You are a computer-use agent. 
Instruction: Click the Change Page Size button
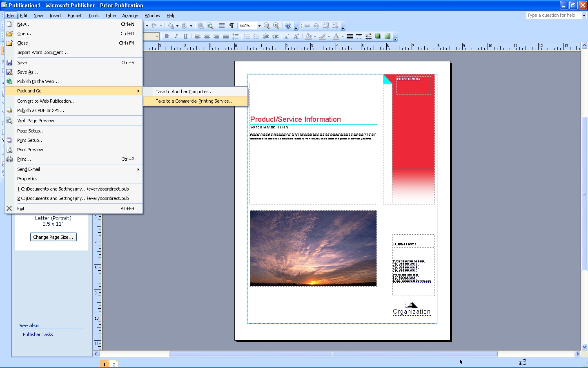tap(53, 237)
